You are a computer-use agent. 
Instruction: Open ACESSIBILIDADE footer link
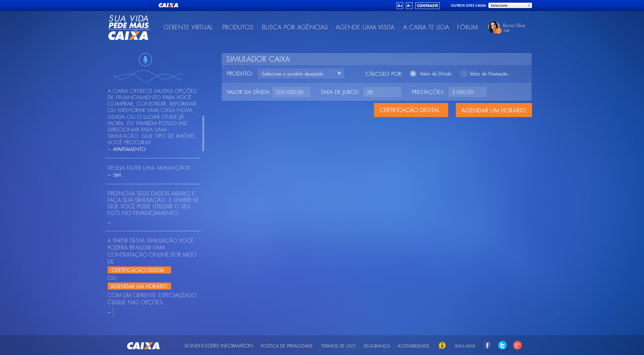pyautogui.click(x=413, y=346)
